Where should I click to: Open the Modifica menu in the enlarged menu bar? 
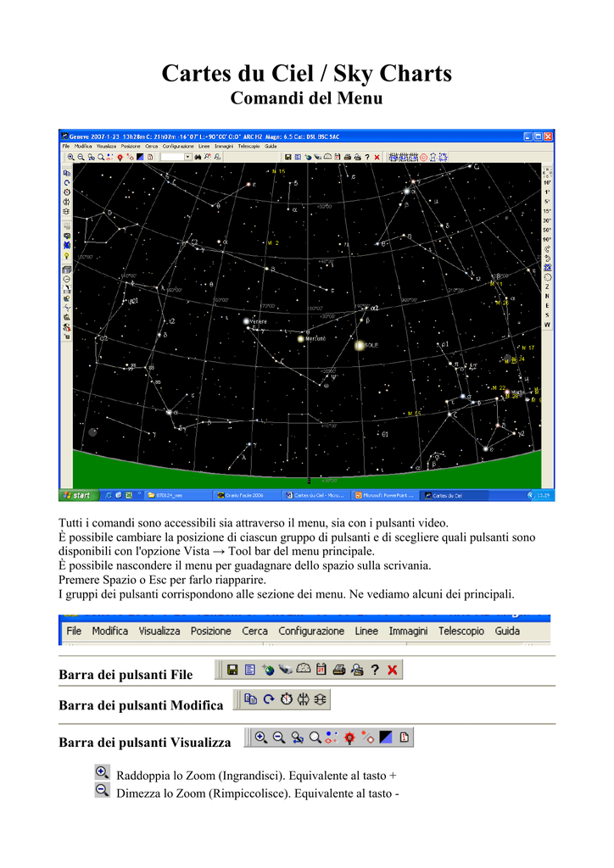(x=109, y=631)
